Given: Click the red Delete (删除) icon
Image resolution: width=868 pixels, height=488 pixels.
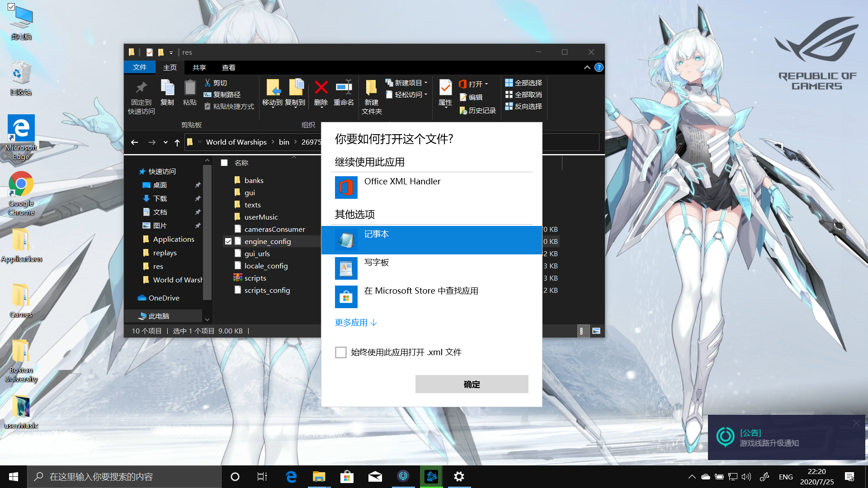Looking at the screenshot, I should [321, 88].
